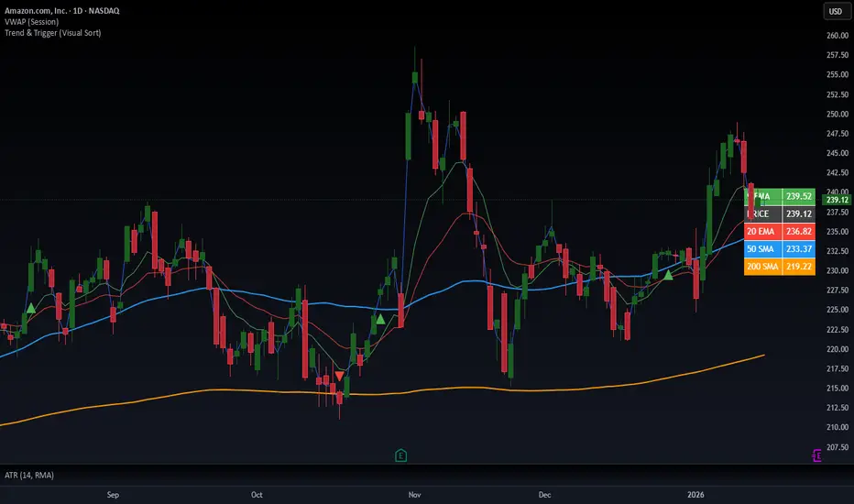Click the Nov label on the time axis
Viewport: 854px width, 504px height.
(x=414, y=495)
